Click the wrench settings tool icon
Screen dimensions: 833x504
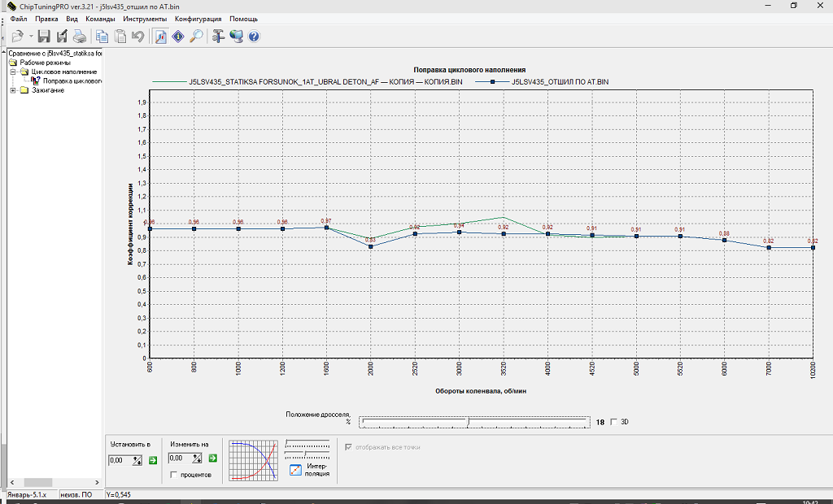[218, 36]
